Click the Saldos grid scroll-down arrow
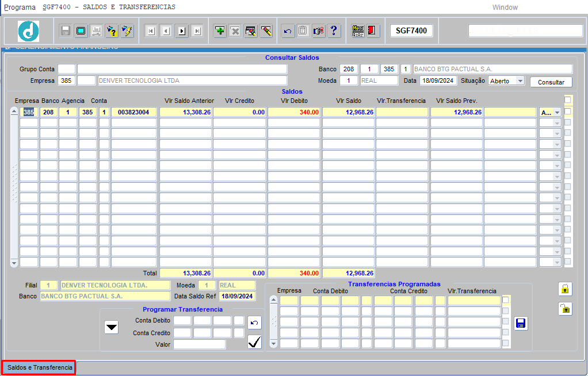The image size is (588, 376). click(x=14, y=263)
